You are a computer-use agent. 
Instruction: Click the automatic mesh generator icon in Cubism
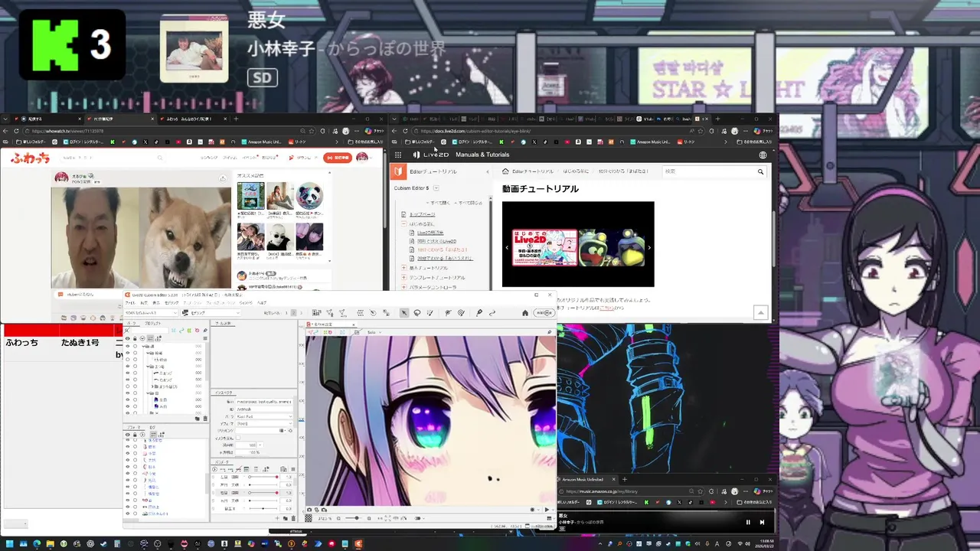tap(343, 313)
